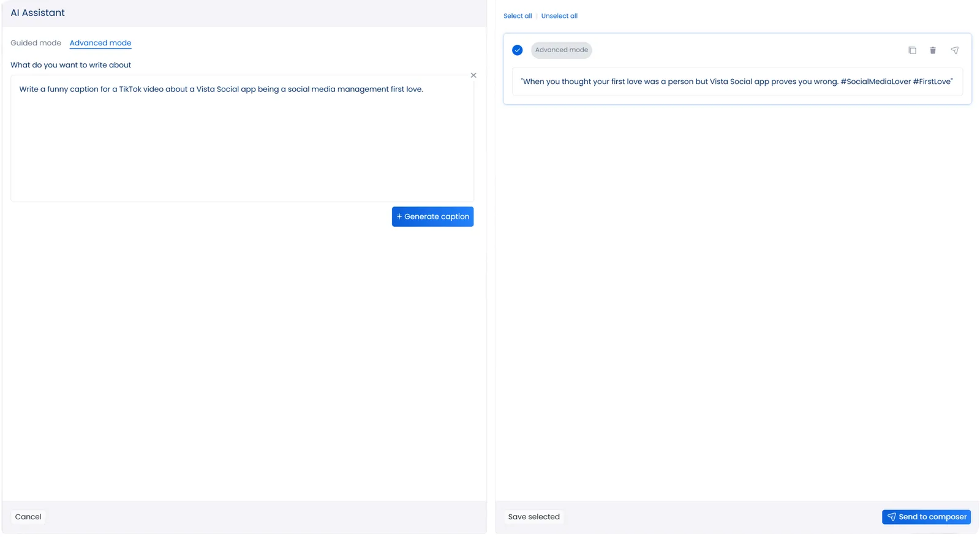The height and width of the screenshot is (537, 980).
Task: Click Save selected button
Action: point(533,517)
